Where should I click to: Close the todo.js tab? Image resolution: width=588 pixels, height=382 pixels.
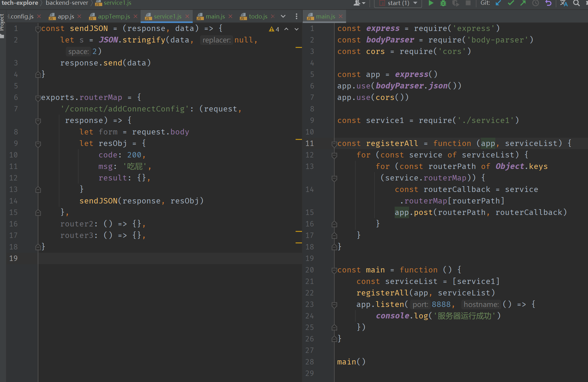pyautogui.click(x=273, y=16)
